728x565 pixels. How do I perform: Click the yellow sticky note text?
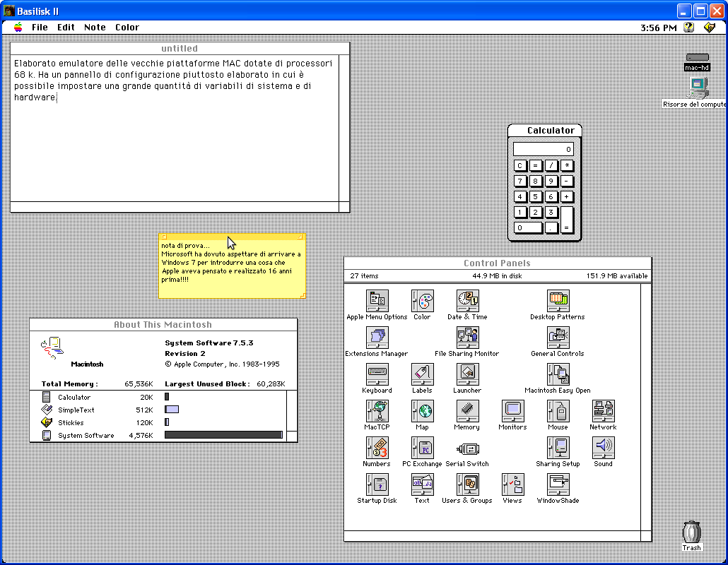pos(230,263)
